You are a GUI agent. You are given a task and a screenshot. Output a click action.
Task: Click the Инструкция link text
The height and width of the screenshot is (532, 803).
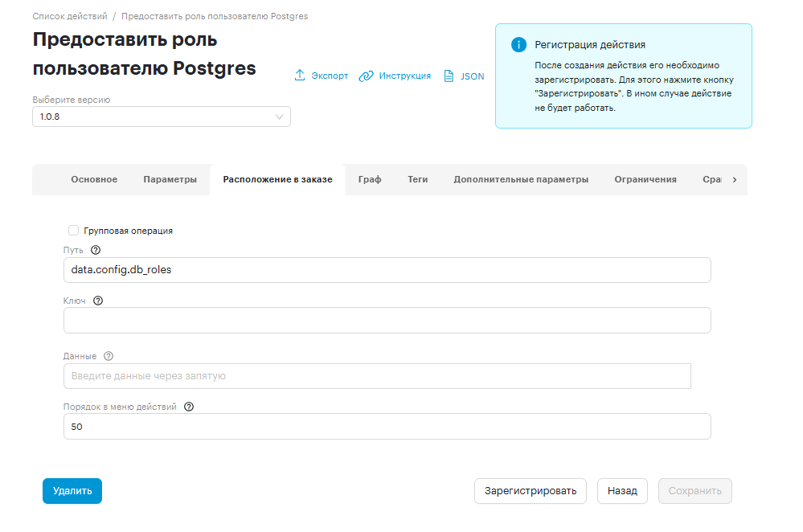pos(404,76)
